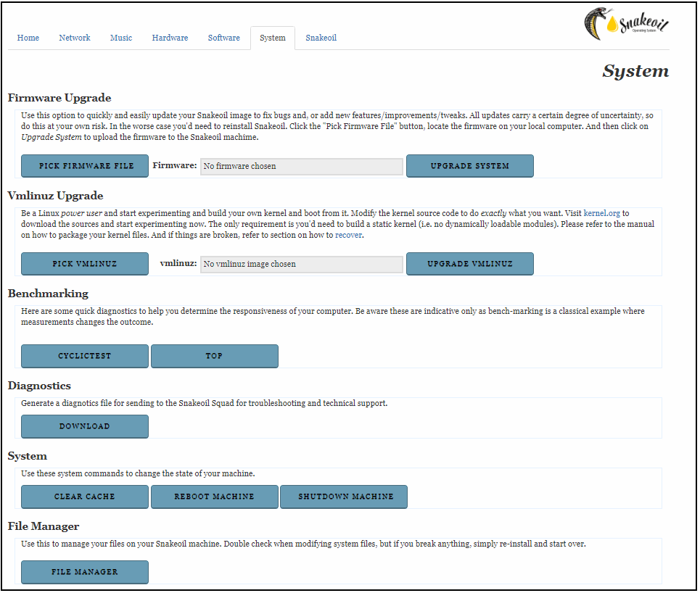Screen dimensions: 700x593
Task: Start Upgrade System
Action: pos(469,166)
